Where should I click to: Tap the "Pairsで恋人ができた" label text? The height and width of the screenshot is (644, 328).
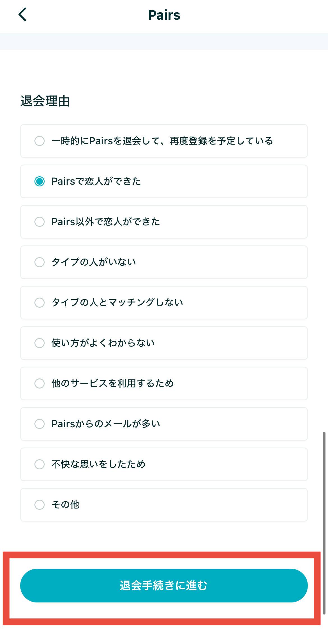coord(96,181)
